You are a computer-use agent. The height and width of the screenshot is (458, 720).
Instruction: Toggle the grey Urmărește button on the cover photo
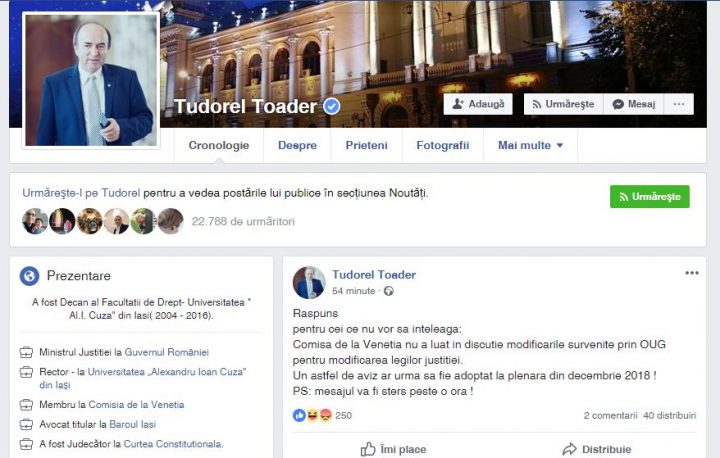click(563, 104)
